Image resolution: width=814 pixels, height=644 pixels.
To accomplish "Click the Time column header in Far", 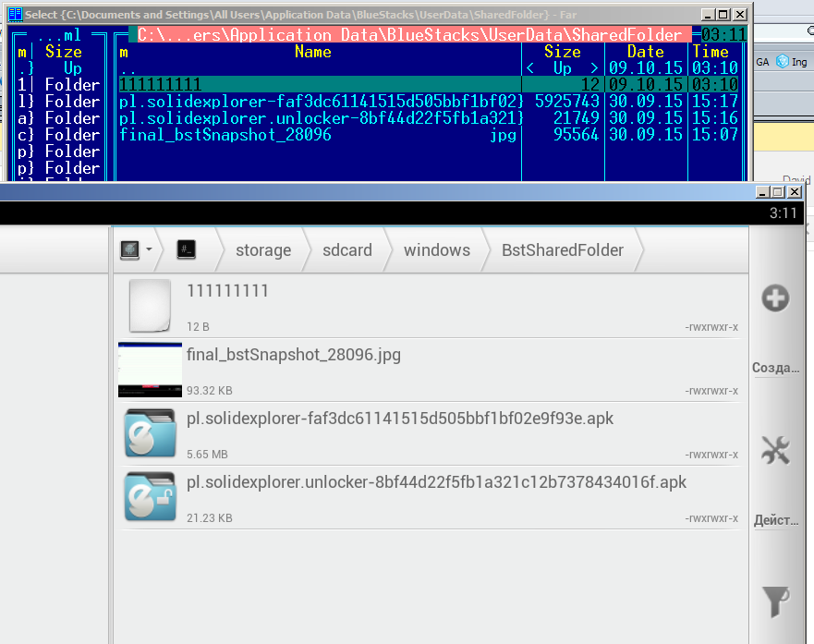I will coord(711,52).
